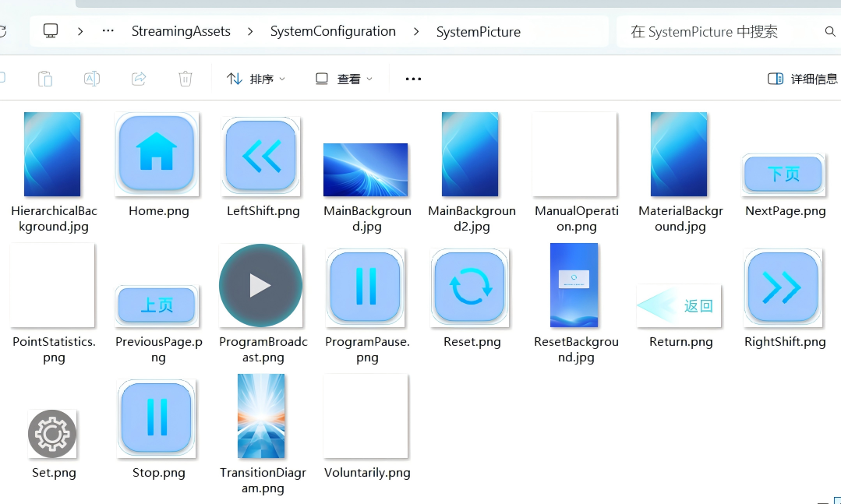This screenshot has height=504, width=841.
Task: Expand chevron after SystemConfiguration breadcrumb
Action: [x=416, y=32]
